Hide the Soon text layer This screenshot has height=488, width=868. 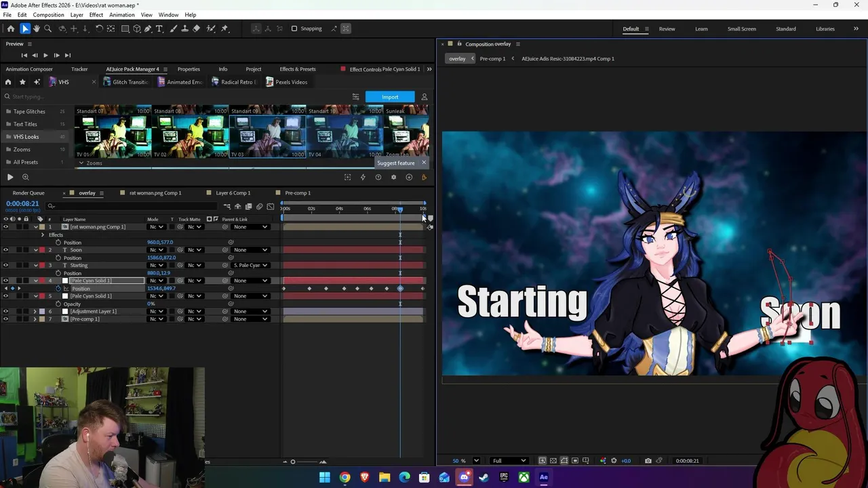point(5,250)
